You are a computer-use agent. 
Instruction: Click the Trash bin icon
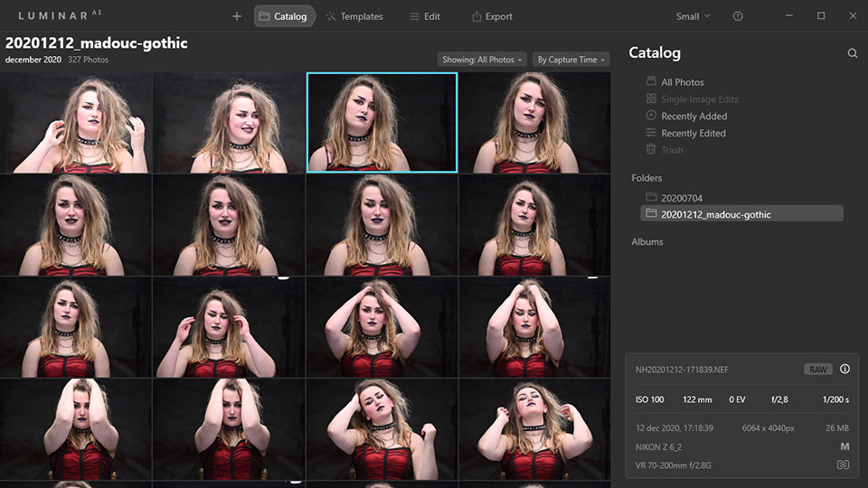(651, 149)
